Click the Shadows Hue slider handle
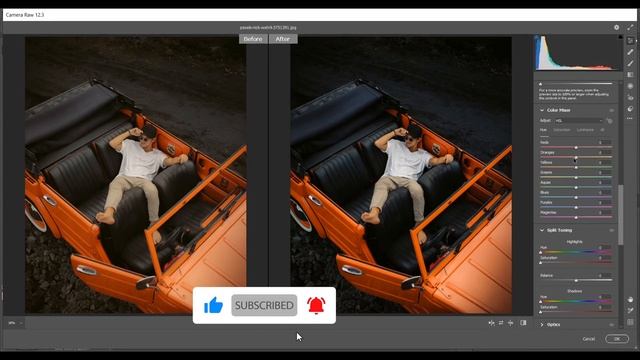The height and width of the screenshot is (360, 640). [x=540, y=302]
